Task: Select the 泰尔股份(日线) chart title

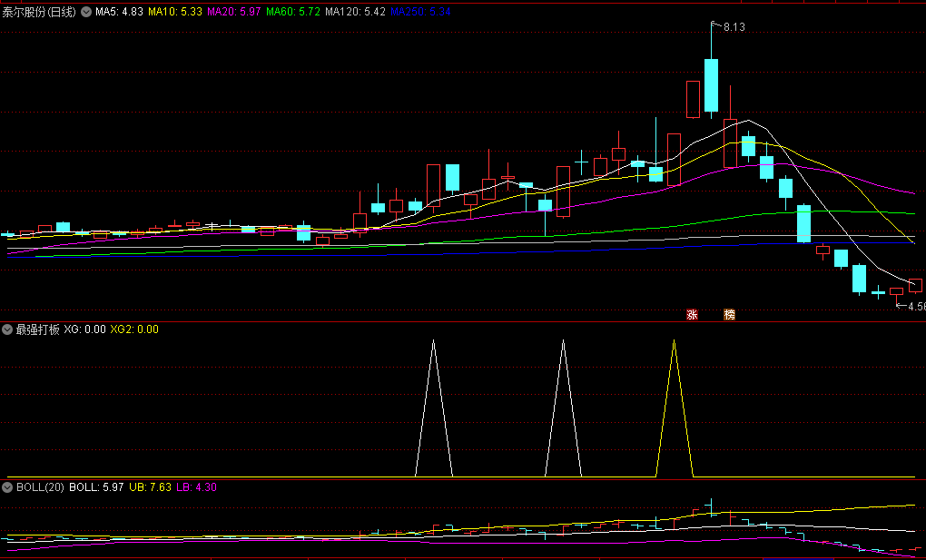Action: 39,12
